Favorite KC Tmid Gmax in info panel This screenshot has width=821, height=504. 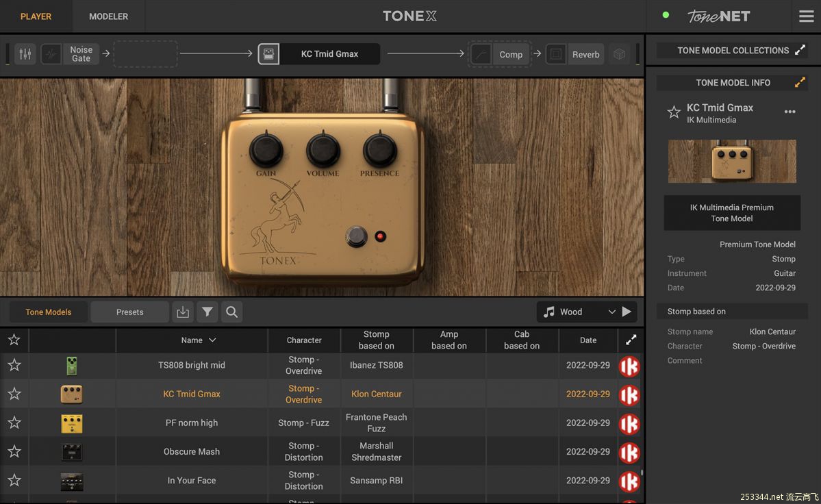[x=674, y=112]
